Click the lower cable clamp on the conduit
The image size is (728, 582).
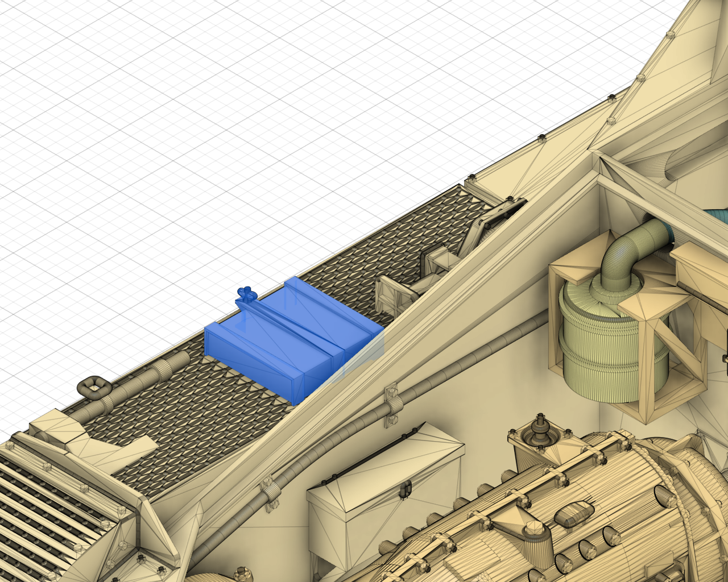pos(269,489)
